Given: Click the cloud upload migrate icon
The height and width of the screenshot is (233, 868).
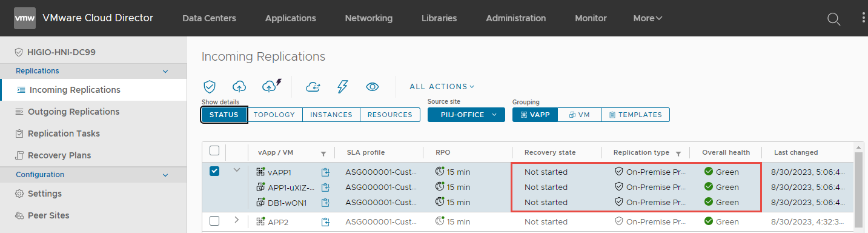Looking at the screenshot, I should [x=239, y=87].
